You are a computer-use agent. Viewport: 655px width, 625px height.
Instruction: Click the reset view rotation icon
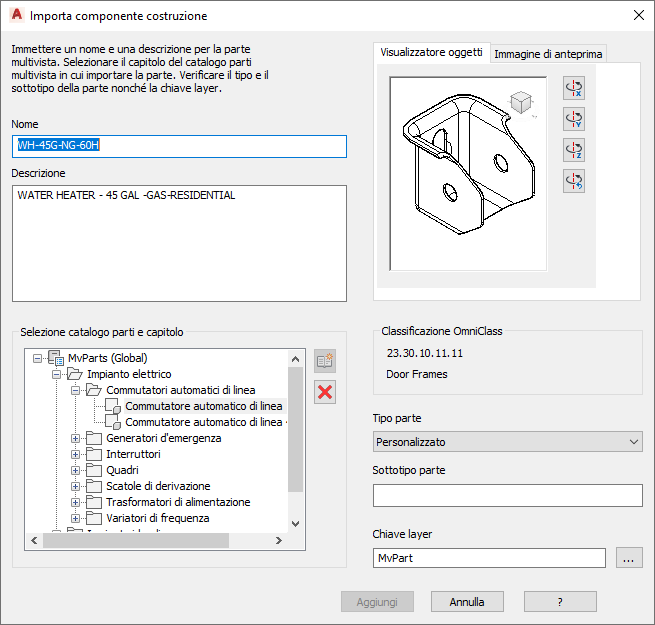point(574,181)
